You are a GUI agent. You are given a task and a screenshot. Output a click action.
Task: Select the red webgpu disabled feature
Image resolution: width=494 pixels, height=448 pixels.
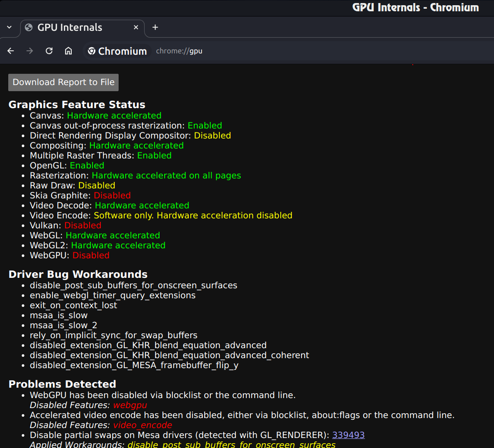(130, 405)
